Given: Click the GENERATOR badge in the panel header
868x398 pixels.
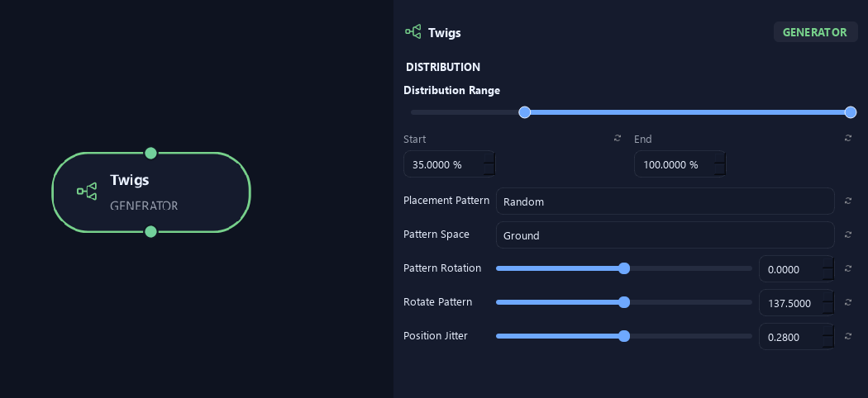Looking at the screenshot, I should [x=815, y=32].
